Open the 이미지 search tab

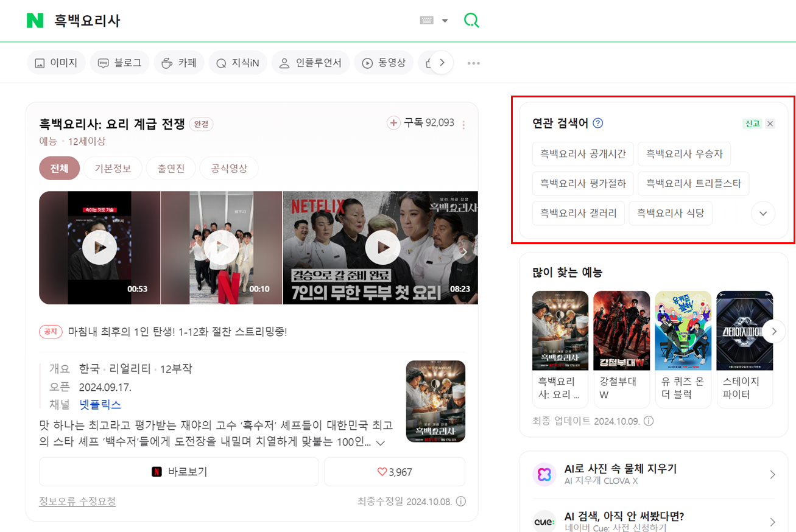[x=56, y=63]
